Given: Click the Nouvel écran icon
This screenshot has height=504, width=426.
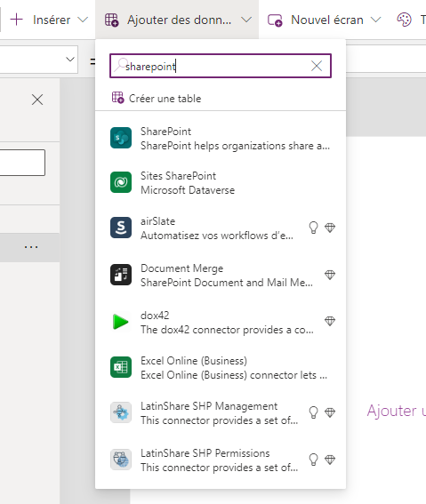Looking at the screenshot, I should pyautogui.click(x=275, y=20).
